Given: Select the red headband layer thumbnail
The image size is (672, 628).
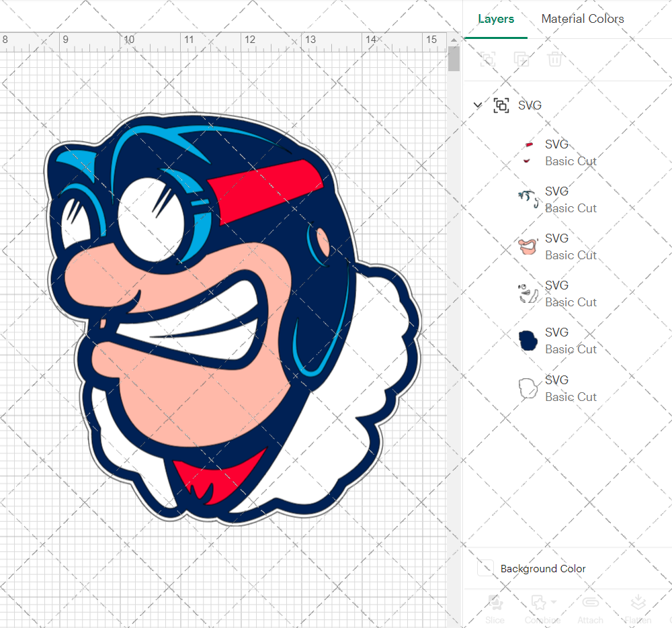Looking at the screenshot, I should [528, 152].
